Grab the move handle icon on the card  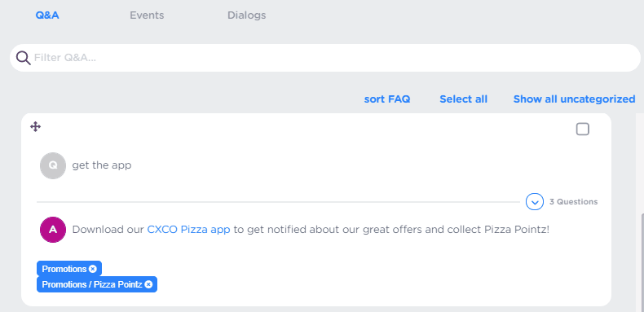(36, 127)
